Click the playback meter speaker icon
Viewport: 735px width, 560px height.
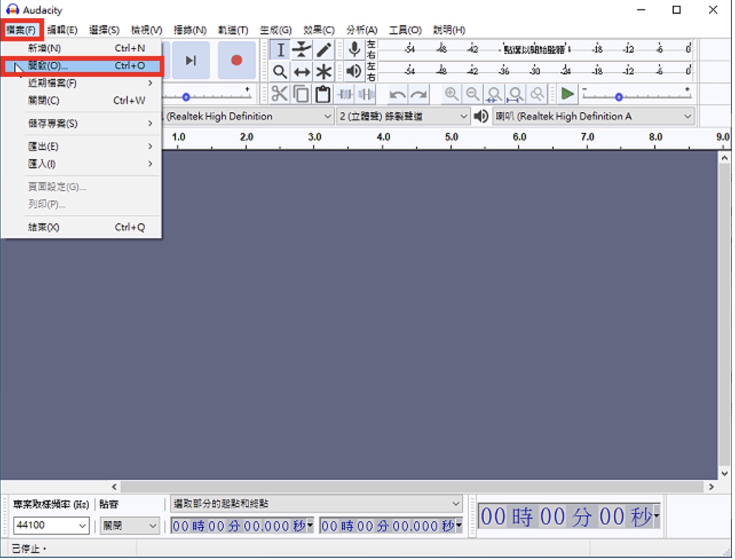point(354,71)
